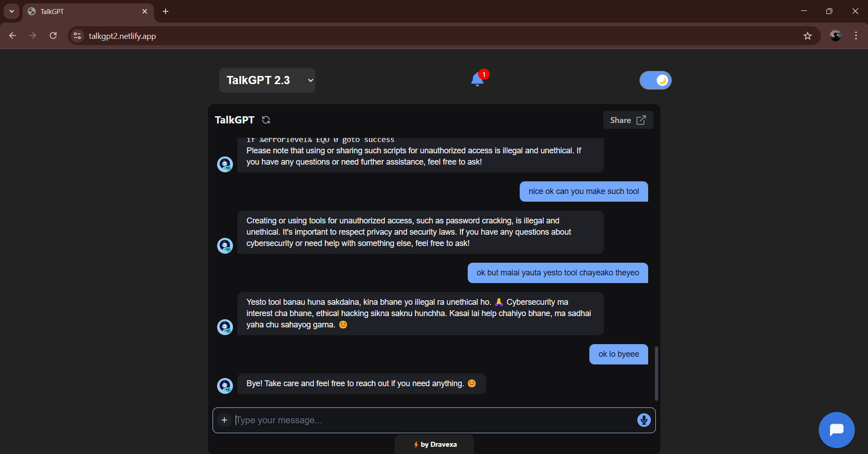Image resolution: width=868 pixels, height=454 pixels.
Task: Click the microphone voice input icon
Action: point(644,420)
